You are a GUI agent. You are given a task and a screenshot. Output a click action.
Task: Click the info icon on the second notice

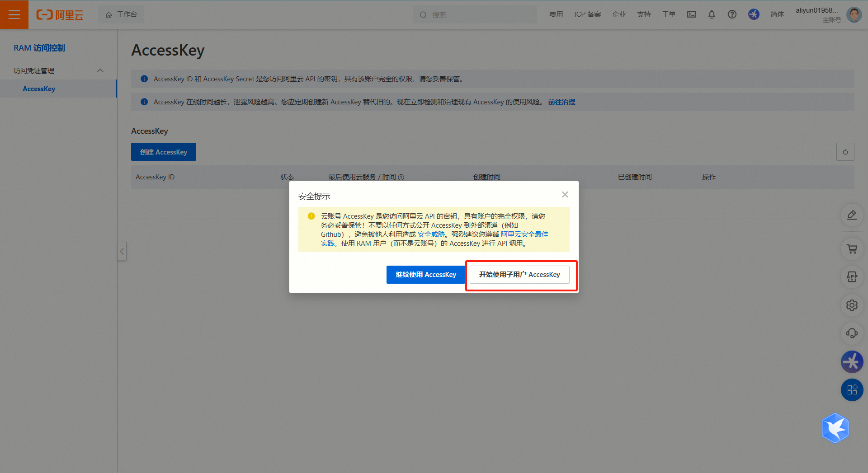coord(144,102)
